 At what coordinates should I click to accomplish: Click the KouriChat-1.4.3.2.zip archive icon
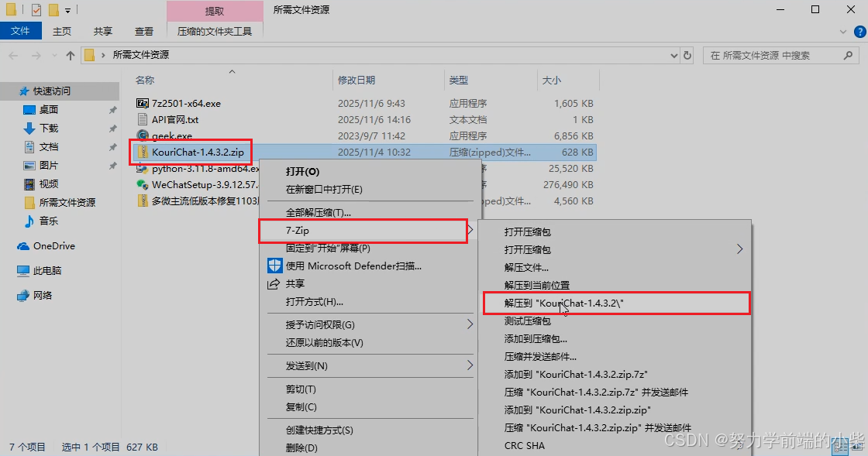click(143, 152)
